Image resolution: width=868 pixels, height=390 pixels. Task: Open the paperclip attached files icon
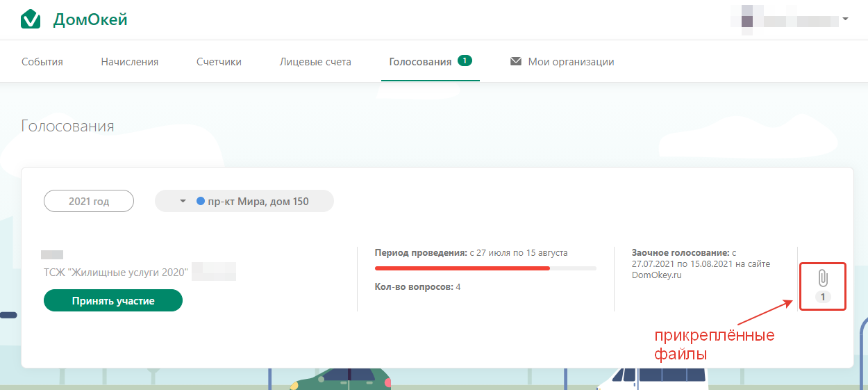pyautogui.click(x=823, y=279)
